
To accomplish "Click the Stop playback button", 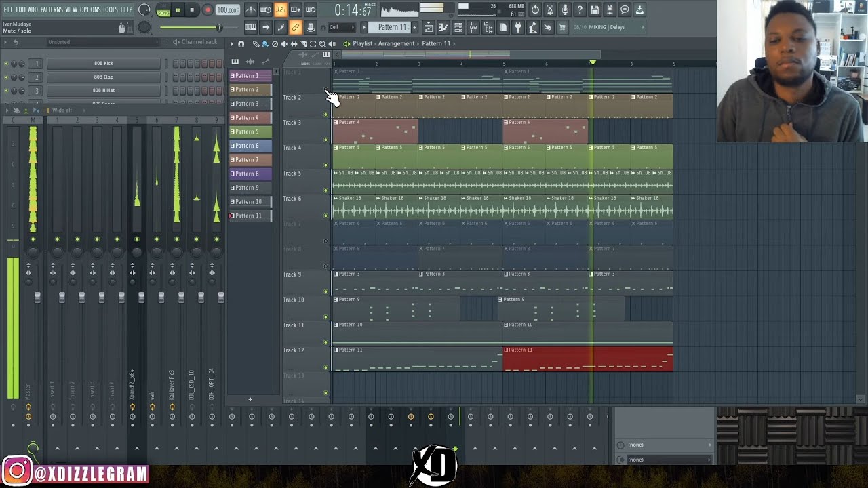I will click(x=192, y=10).
